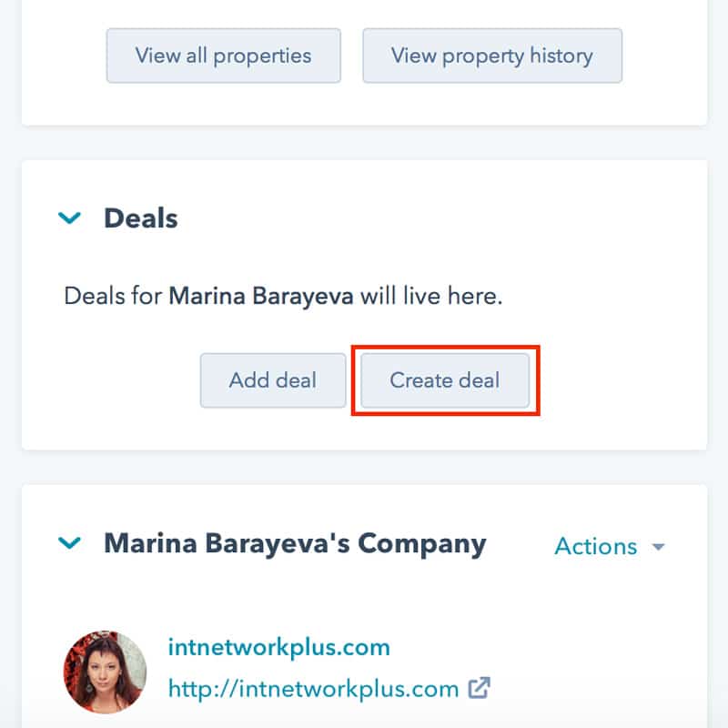Open the property history view
Screen dimensions: 728x728
click(x=491, y=56)
